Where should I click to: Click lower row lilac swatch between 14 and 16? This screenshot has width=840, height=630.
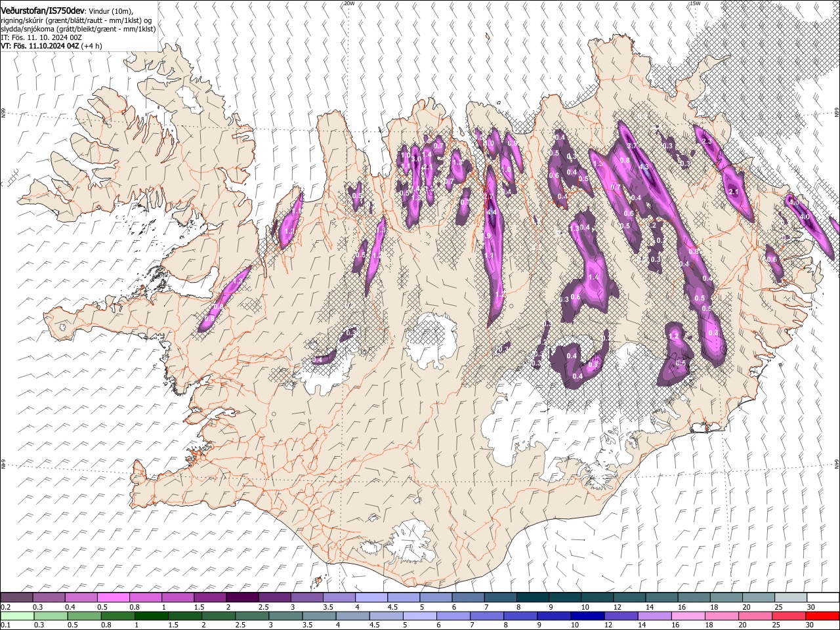point(654,616)
